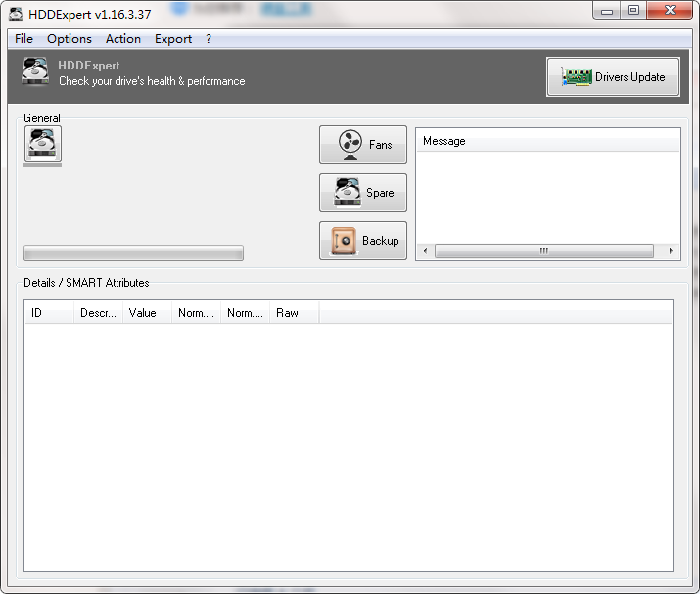The width and height of the screenshot is (700, 594).
Task: Open the Options menu
Action: (x=70, y=39)
